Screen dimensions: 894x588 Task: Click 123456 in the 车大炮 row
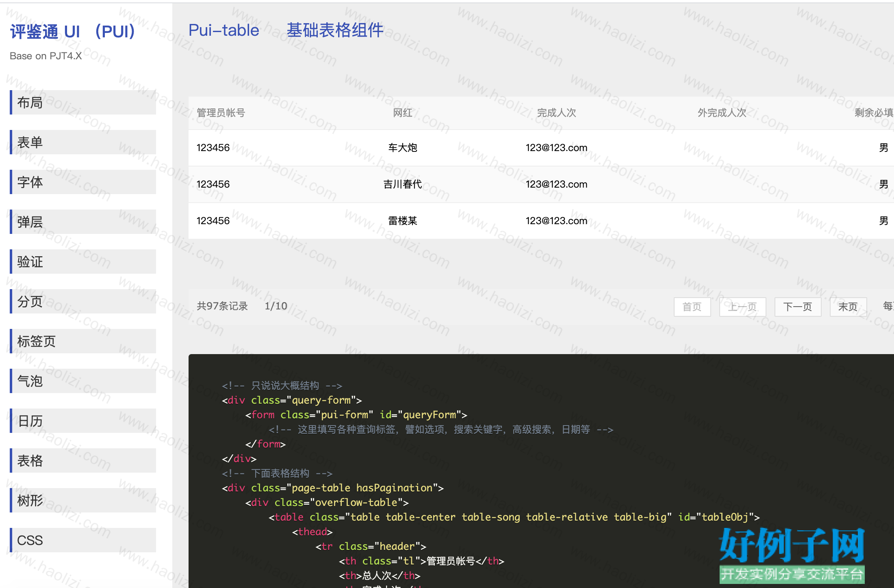coord(213,147)
